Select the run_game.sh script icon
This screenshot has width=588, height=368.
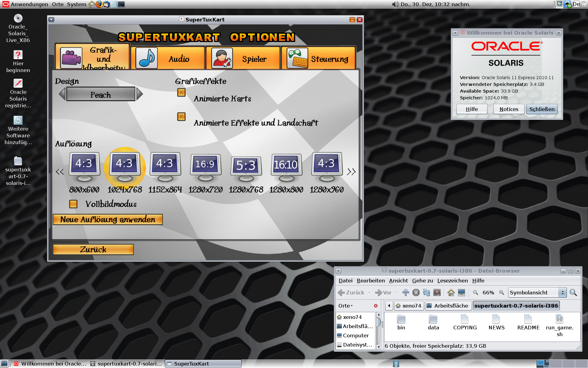(560, 319)
